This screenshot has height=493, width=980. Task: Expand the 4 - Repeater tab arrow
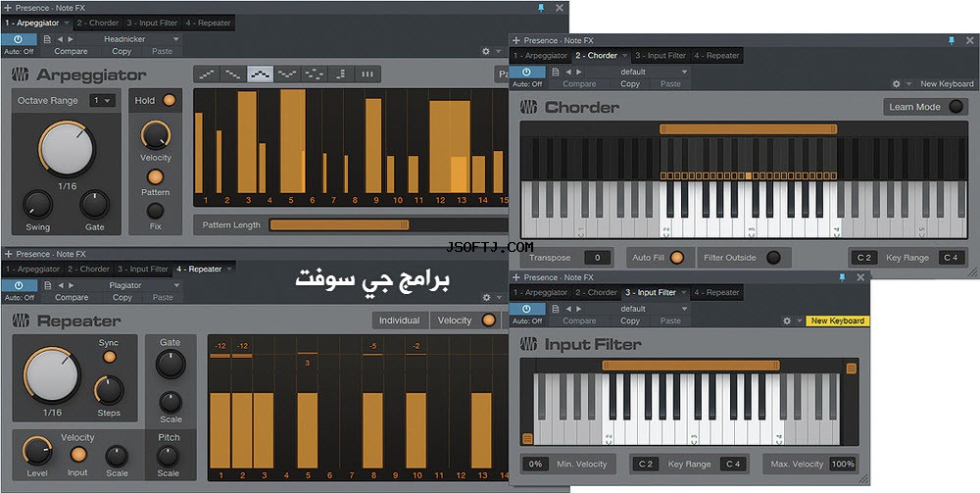228,270
